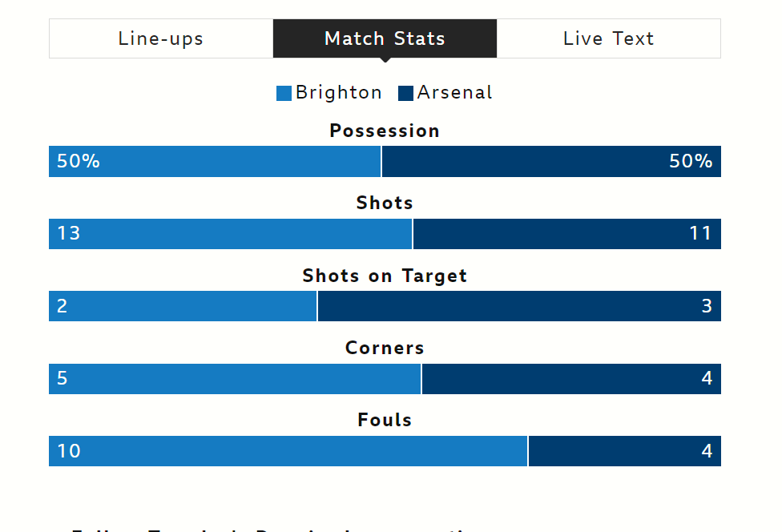Click Arsenal's 4 corners bar
The image size is (782, 532).
coord(571,379)
